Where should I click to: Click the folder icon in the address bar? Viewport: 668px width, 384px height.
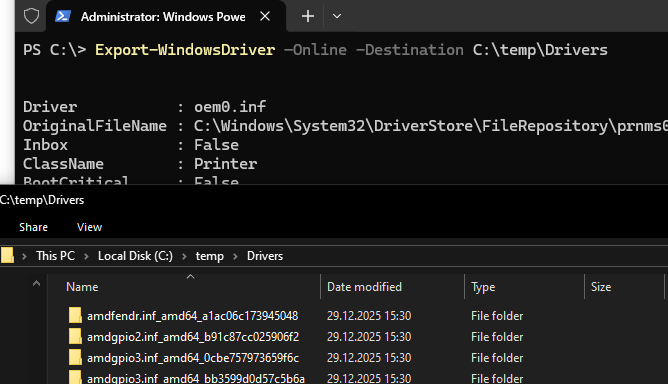(x=7, y=256)
